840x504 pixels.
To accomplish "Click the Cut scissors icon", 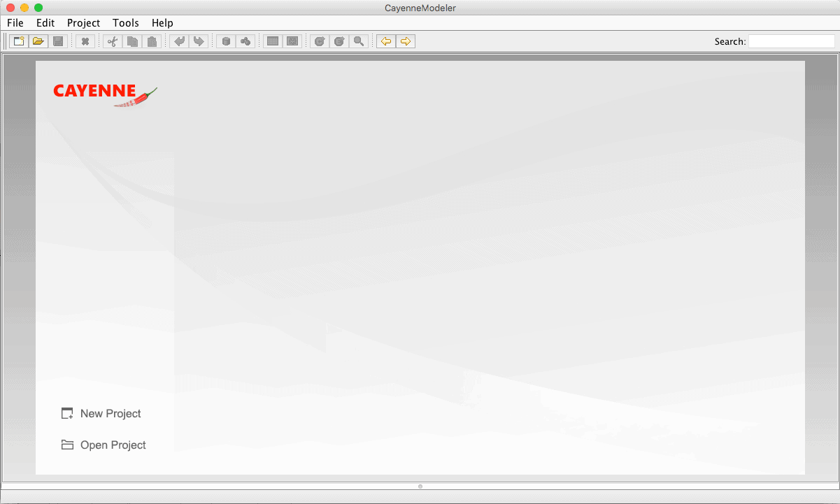I will pos(112,41).
